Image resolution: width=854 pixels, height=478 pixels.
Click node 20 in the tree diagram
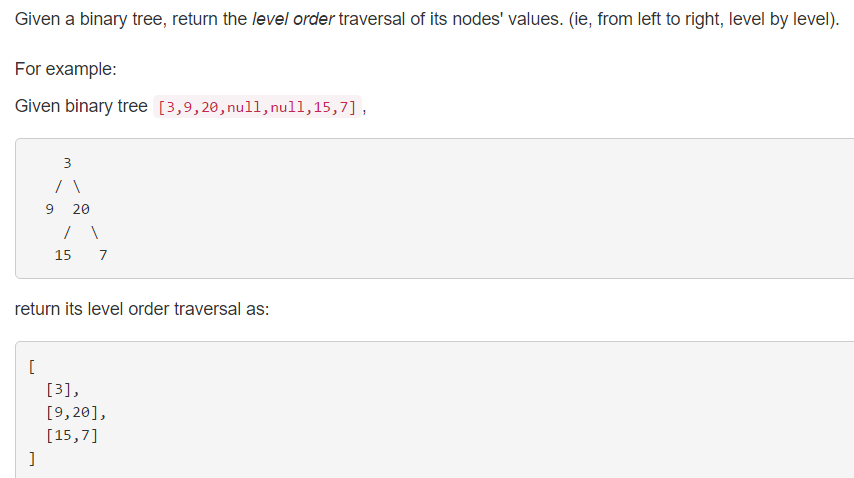(81, 209)
